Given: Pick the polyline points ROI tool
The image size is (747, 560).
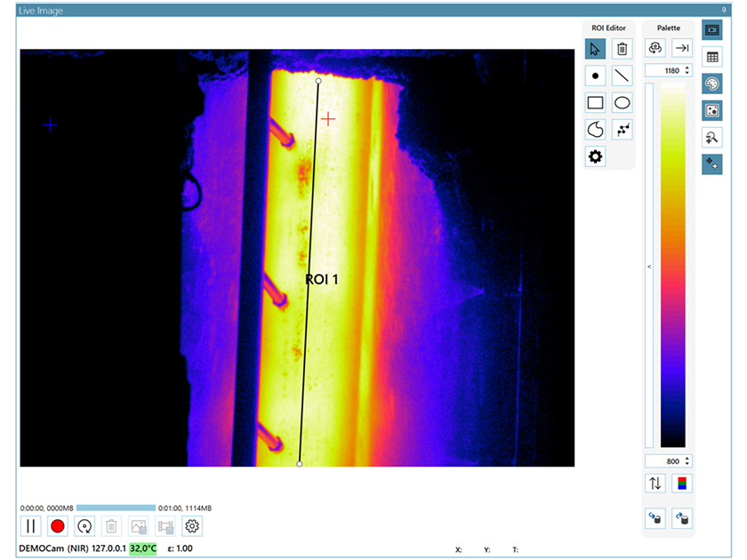Looking at the screenshot, I should pos(622,130).
